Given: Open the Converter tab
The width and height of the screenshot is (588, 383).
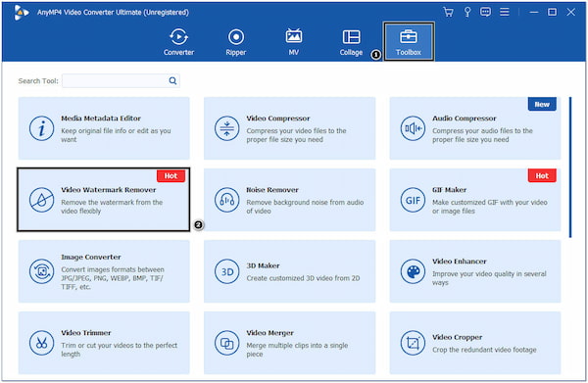Looking at the screenshot, I should pyautogui.click(x=178, y=42).
